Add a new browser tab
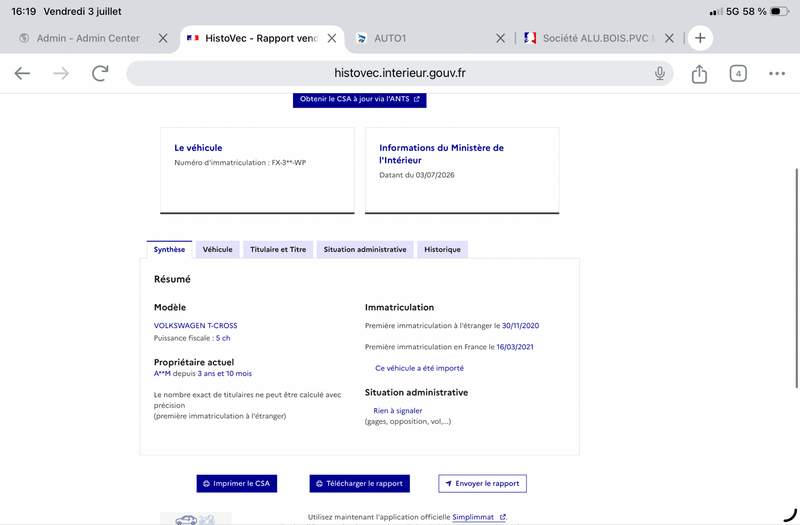800x525 pixels. (x=700, y=38)
